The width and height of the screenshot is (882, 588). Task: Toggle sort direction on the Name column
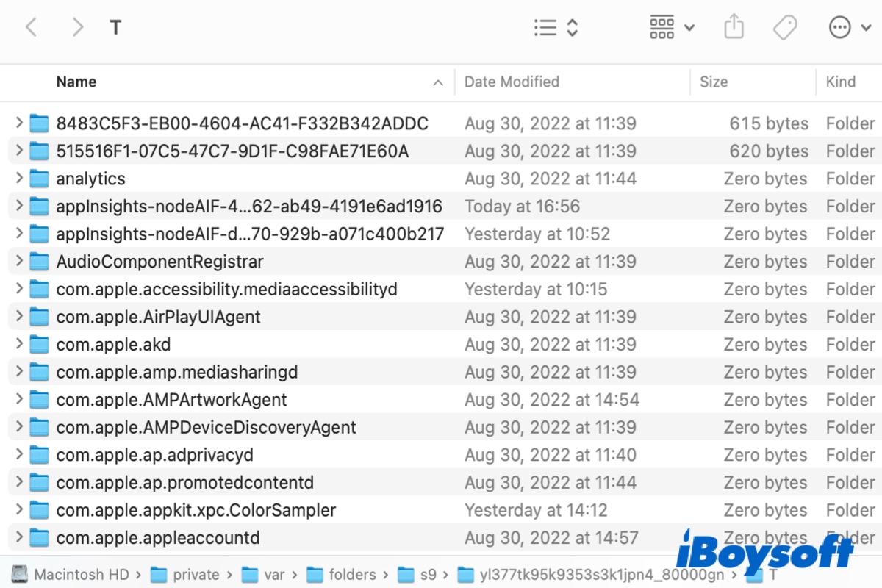(x=76, y=82)
